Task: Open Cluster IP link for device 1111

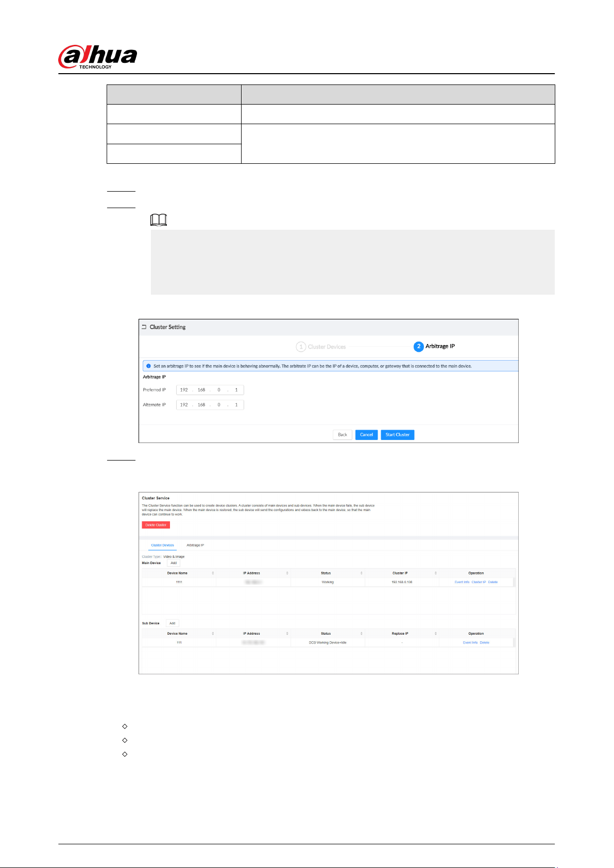Action: (x=479, y=582)
